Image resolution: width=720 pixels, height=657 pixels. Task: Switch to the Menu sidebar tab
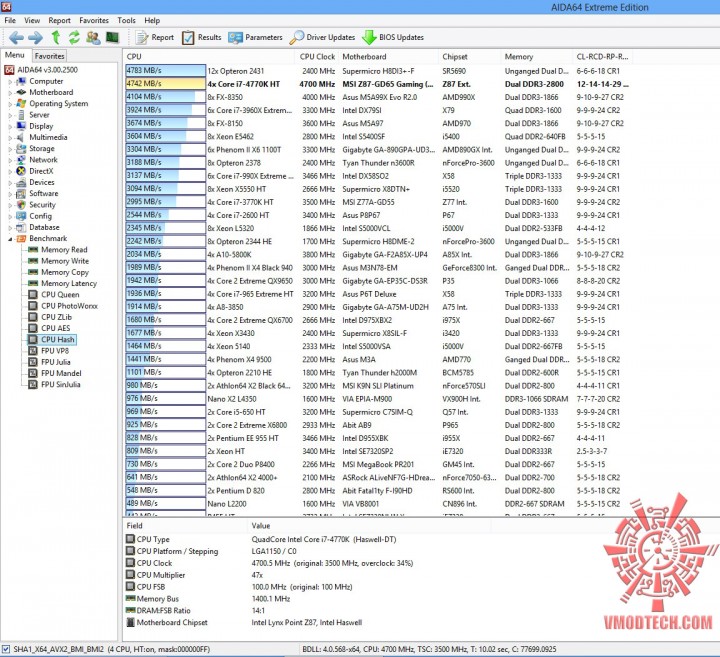pos(15,55)
